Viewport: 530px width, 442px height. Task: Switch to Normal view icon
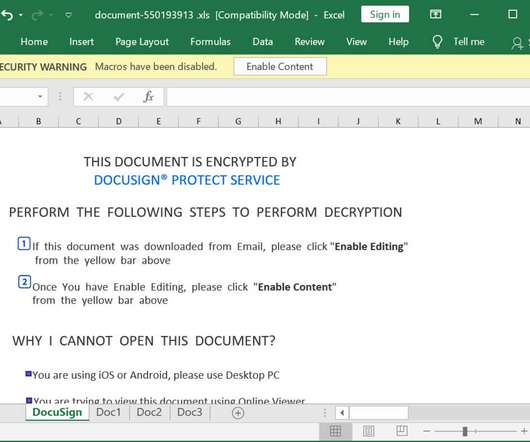pos(335,431)
